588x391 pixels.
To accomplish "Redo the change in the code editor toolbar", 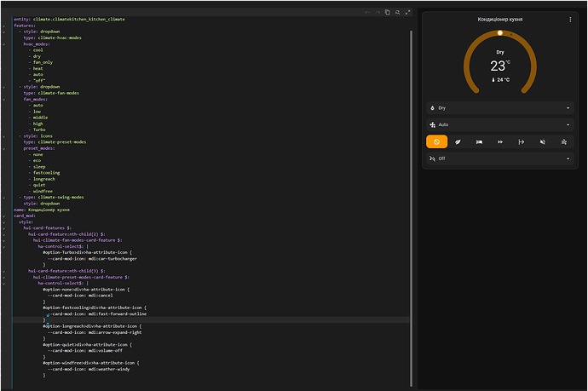I will (378, 13).
